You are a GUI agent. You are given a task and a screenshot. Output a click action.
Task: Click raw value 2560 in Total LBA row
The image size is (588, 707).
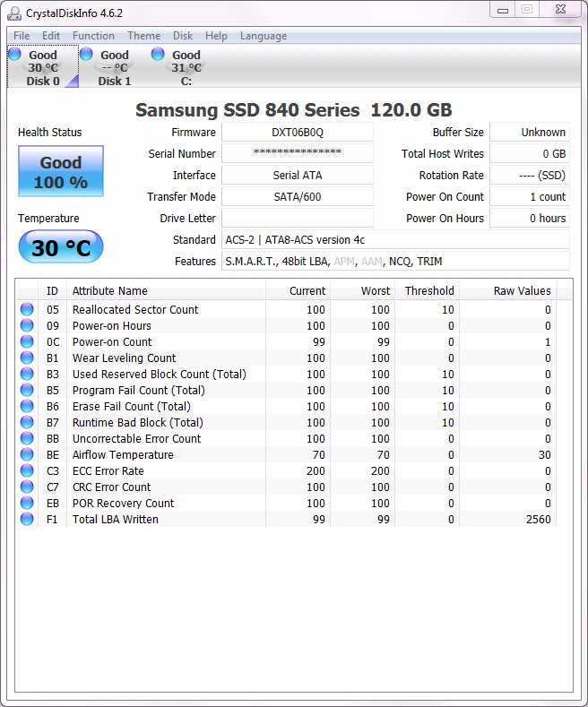[539, 520]
